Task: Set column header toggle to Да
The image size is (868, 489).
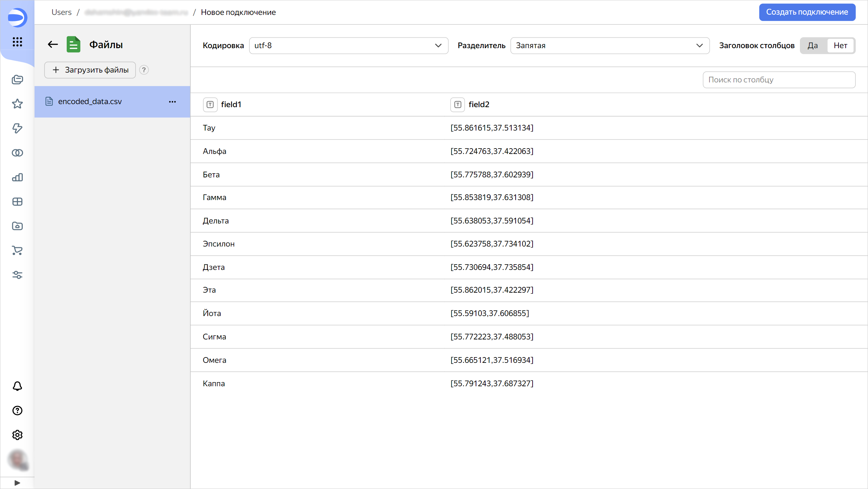Action: point(812,45)
